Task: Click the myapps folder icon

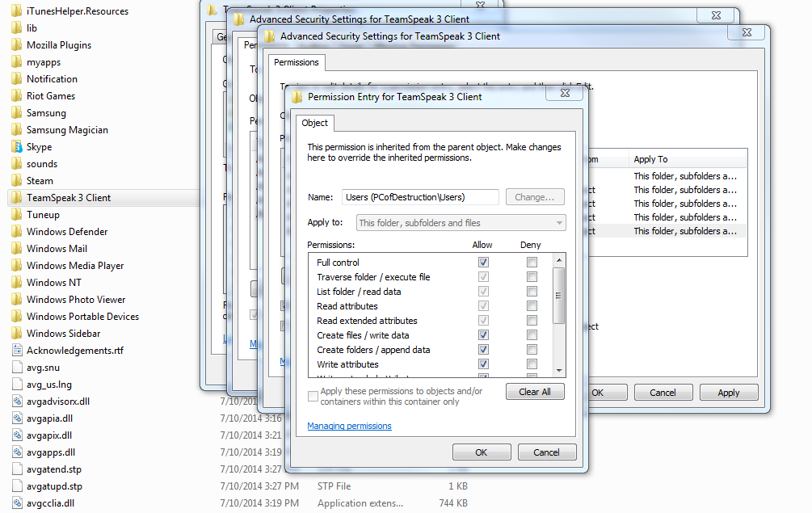Action: pos(17,62)
